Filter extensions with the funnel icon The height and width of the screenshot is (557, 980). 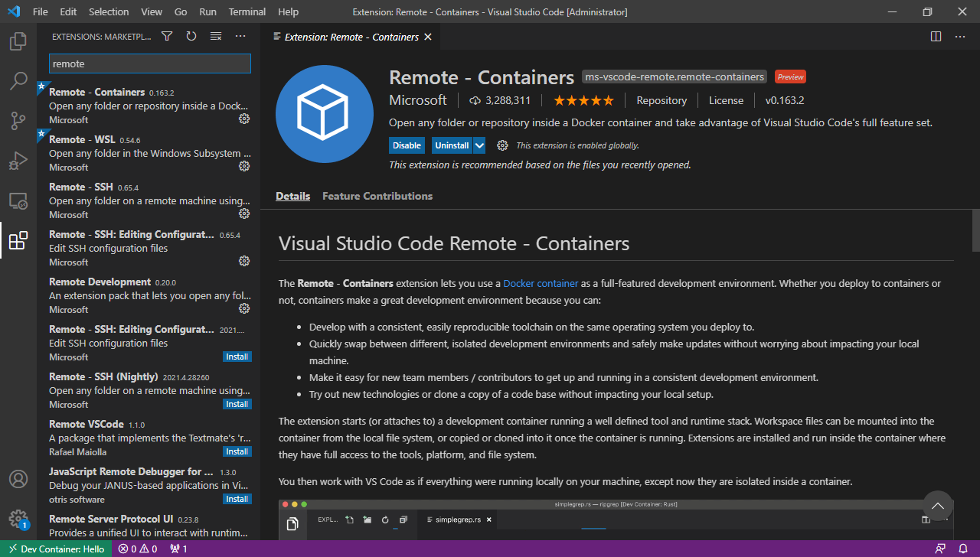click(x=167, y=37)
